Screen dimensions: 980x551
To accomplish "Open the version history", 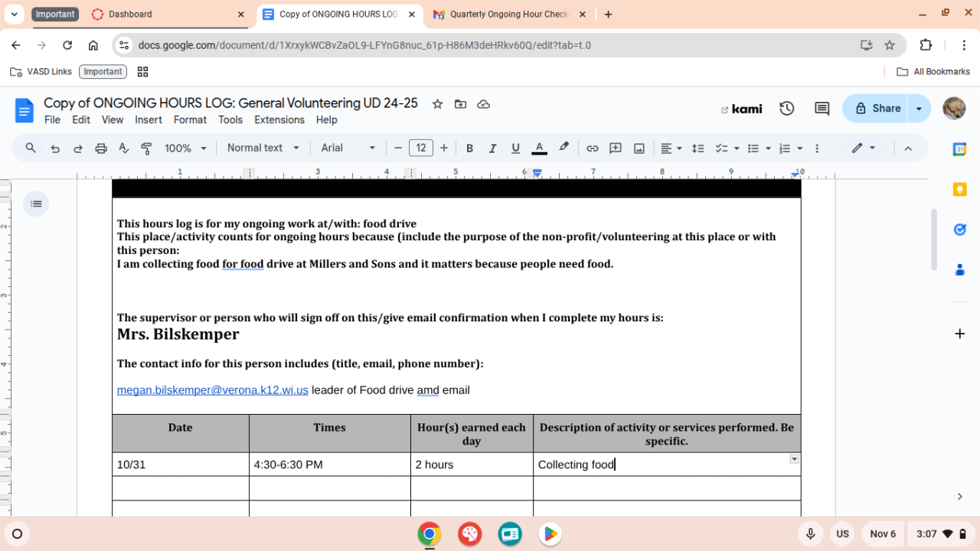I will [787, 109].
